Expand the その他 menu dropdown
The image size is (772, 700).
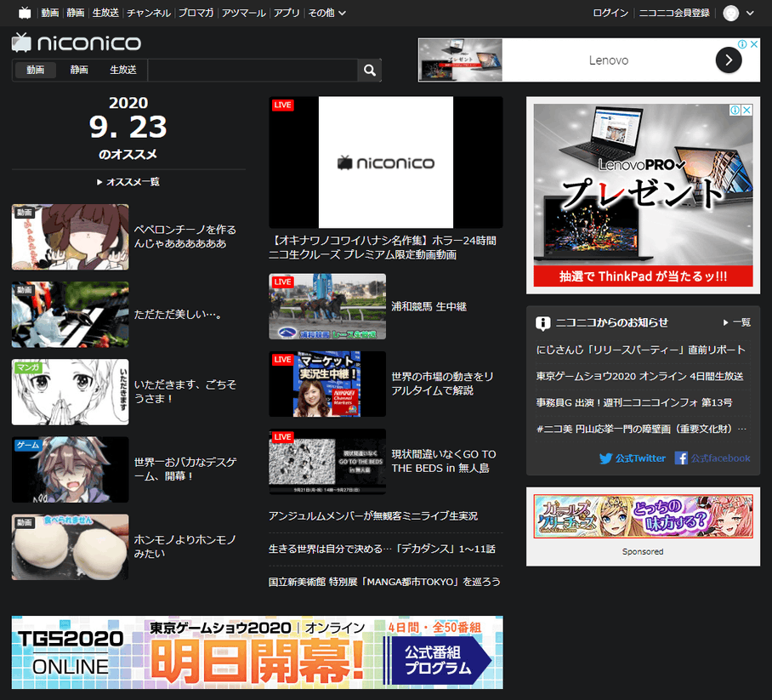(327, 13)
